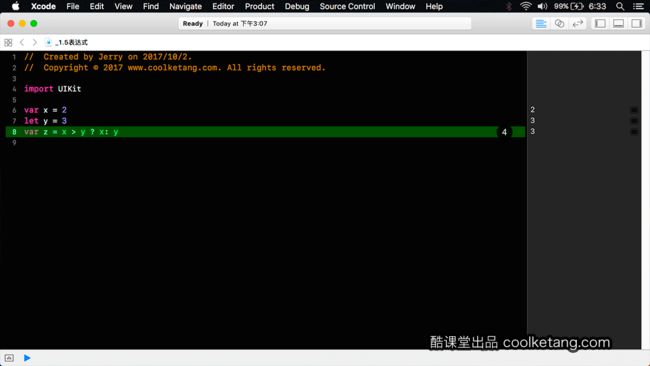Image resolution: width=650 pixels, height=366 pixels.
Task: Toggle the debug console button
Action: coord(9,358)
